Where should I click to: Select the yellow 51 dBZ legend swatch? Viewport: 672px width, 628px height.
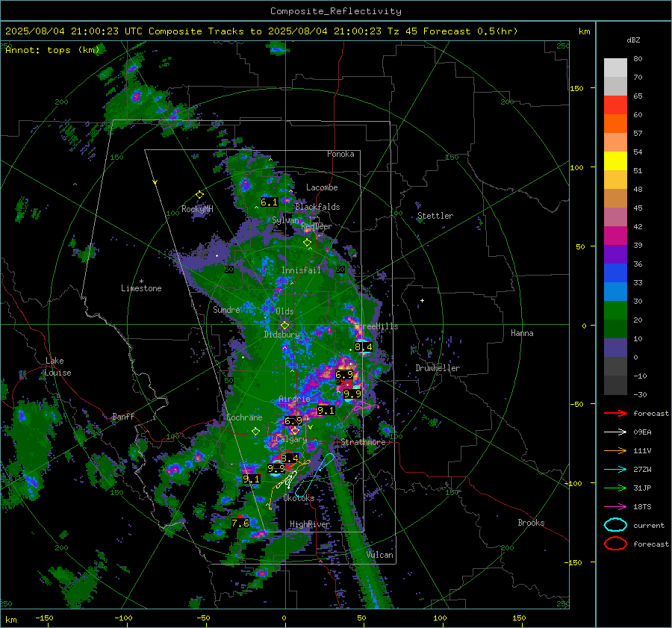tap(615, 161)
